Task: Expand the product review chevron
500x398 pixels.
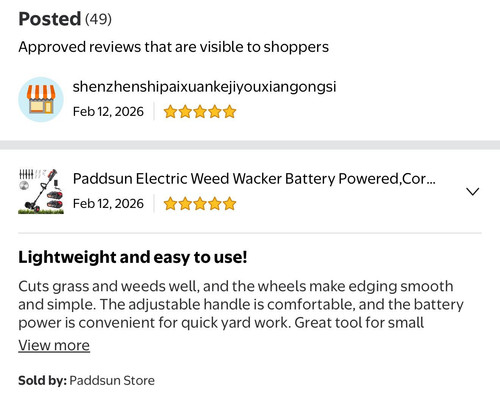Action: pos(472,191)
